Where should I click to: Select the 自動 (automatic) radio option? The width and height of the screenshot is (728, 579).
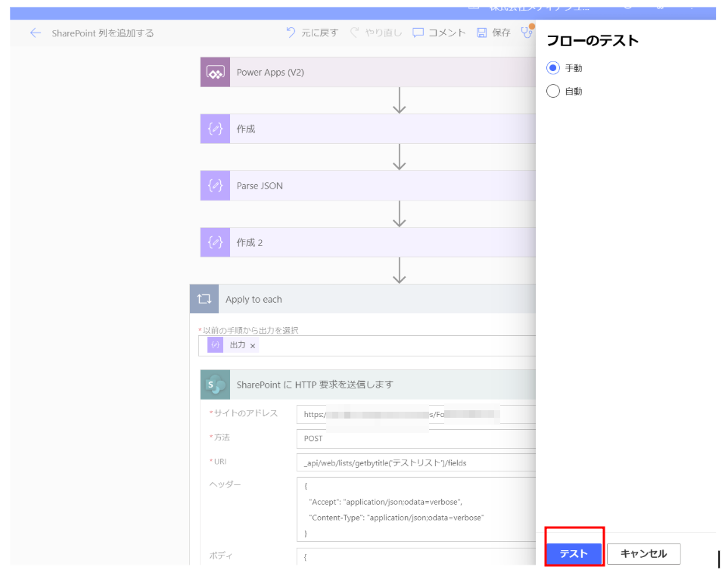coord(553,91)
